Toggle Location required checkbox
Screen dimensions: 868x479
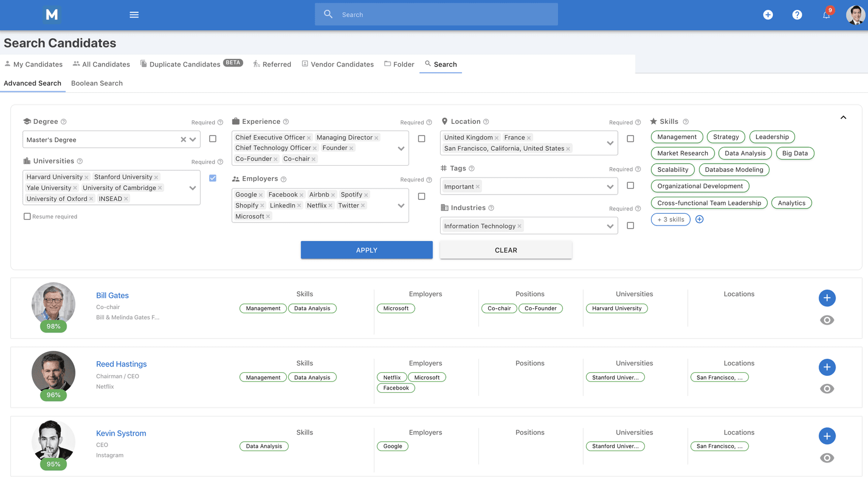point(630,139)
